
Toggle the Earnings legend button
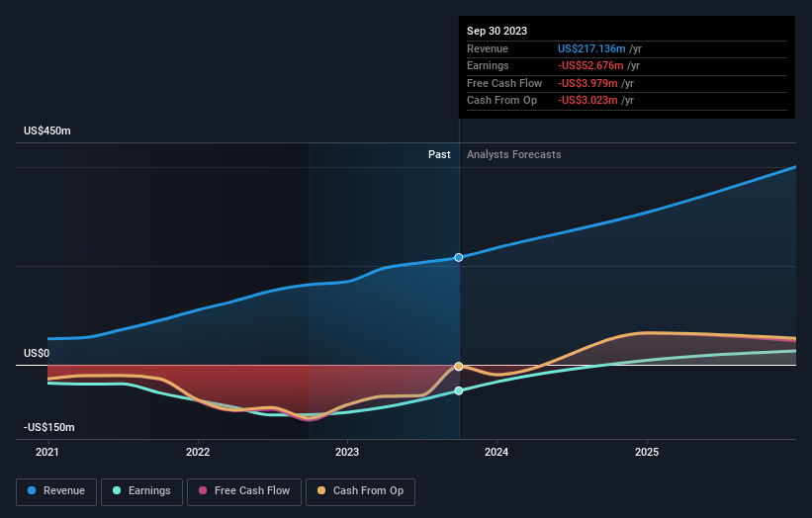click(x=141, y=491)
